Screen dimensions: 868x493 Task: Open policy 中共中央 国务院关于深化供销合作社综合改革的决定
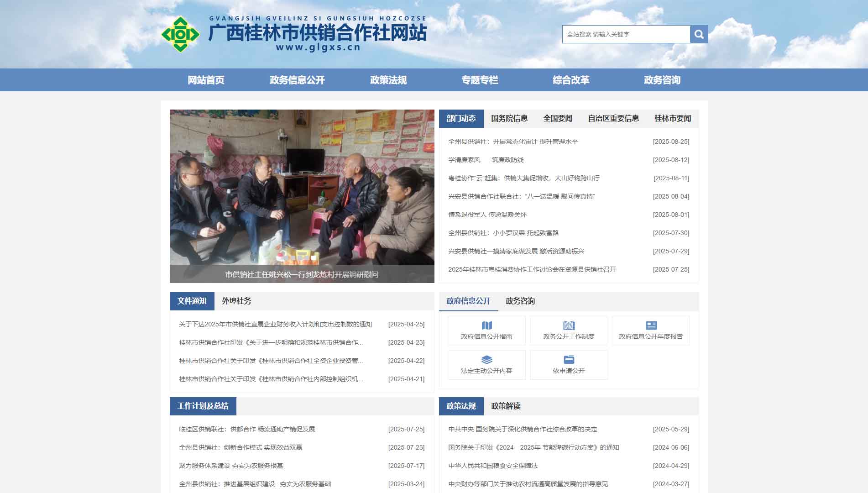click(x=523, y=429)
